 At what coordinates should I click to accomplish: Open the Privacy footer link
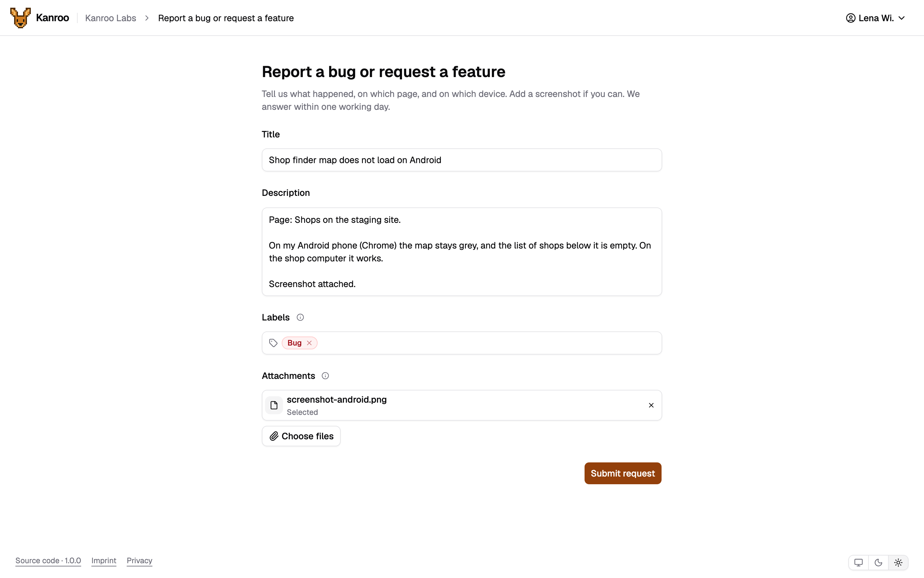pyautogui.click(x=139, y=560)
